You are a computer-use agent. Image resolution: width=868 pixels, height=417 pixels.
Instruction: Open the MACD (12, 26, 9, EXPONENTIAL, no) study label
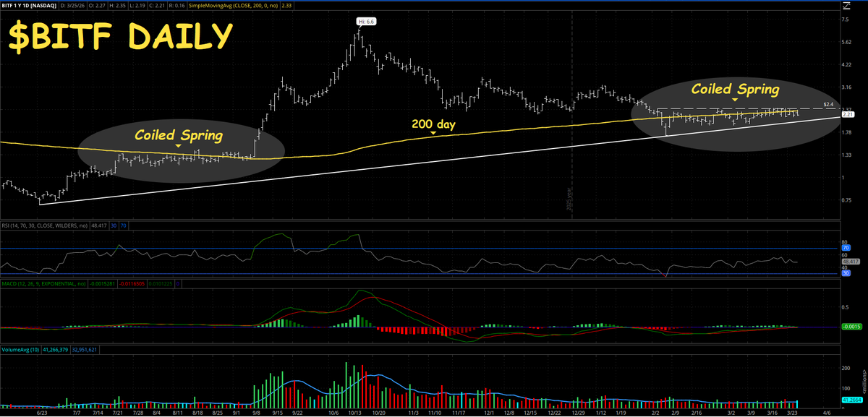click(x=44, y=284)
